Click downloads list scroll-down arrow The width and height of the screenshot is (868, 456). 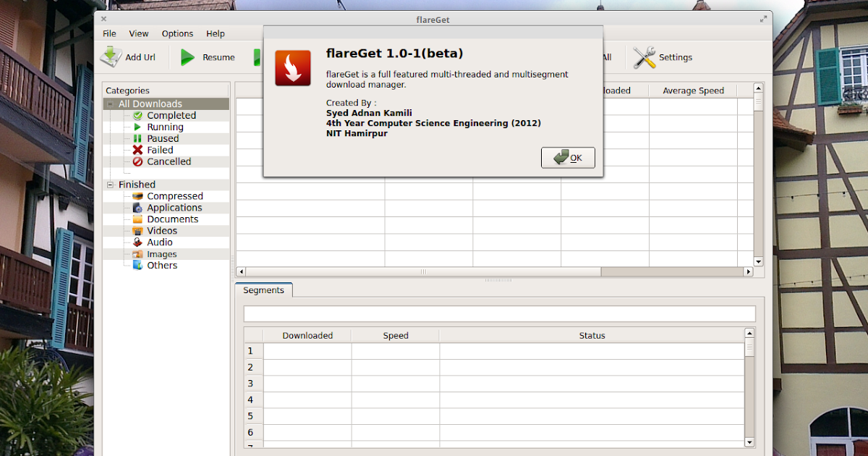pyautogui.click(x=759, y=261)
